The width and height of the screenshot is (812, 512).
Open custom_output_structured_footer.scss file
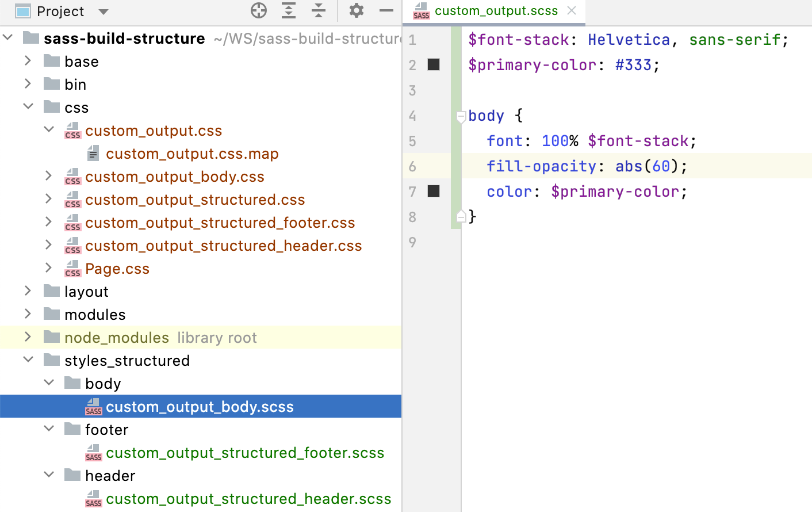(x=246, y=453)
